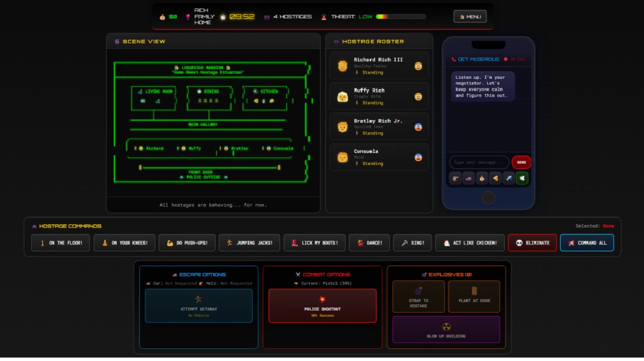Click Richard Rich III's avatar icon

pos(343,66)
